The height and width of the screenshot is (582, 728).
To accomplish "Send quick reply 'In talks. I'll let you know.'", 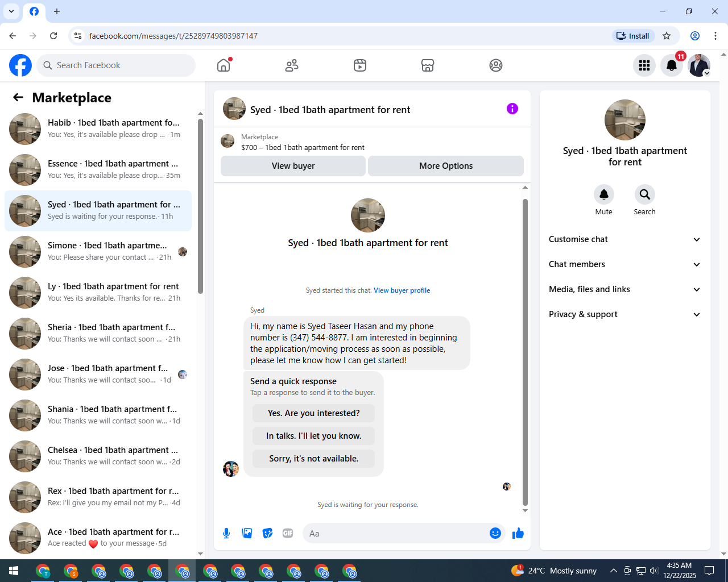I will [314, 436].
